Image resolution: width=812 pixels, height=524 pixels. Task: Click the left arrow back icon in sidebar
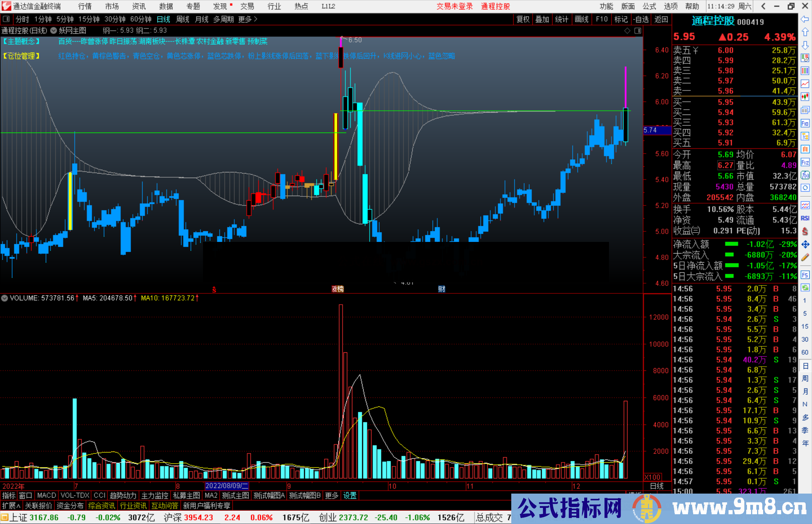pyautogui.click(x=805, y=19)
